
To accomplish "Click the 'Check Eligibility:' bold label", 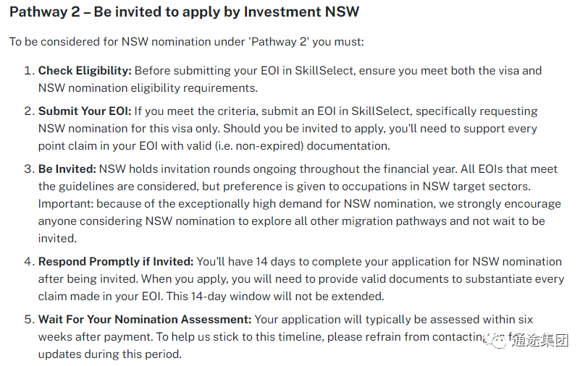I will (x=85, y=70).
